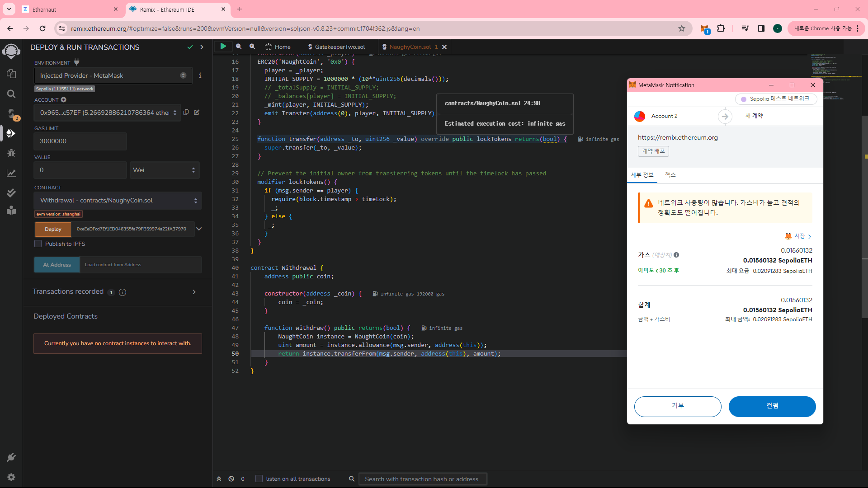
Task: Clear the terminal console icon
Action: coord(231,479)
